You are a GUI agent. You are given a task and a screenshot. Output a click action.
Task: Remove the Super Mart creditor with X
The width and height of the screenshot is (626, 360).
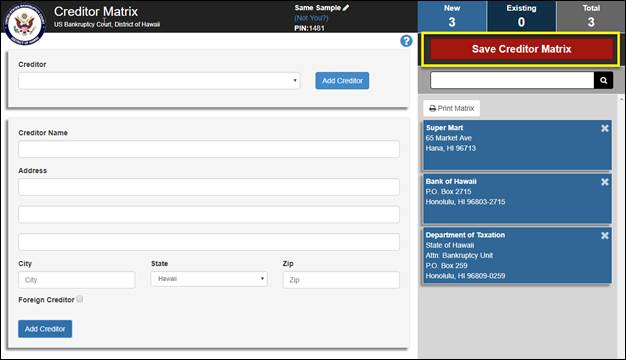click(604, 128)
